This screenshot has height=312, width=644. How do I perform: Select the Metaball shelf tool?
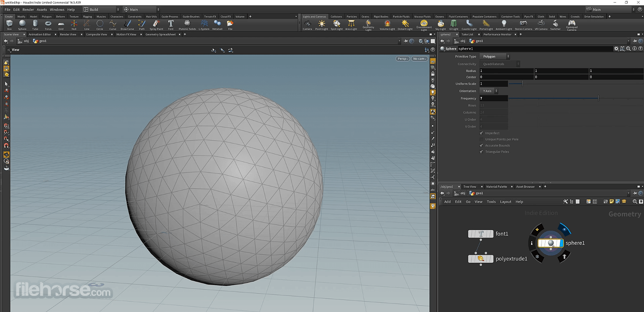(217, 25)
